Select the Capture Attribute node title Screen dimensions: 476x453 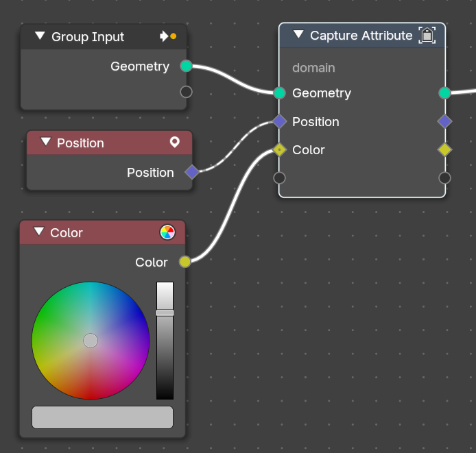point(361,36)
